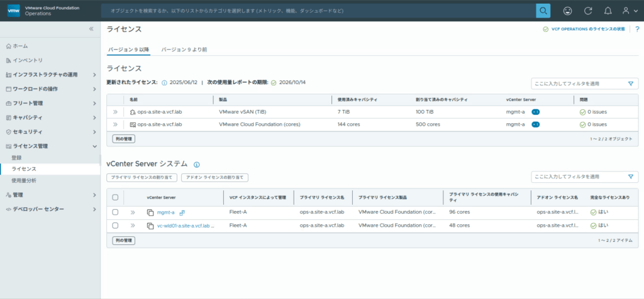The height and width of the screenshot is (299, 644).
Task: Click 144 cores cell
Action: (x=348, y=124)
